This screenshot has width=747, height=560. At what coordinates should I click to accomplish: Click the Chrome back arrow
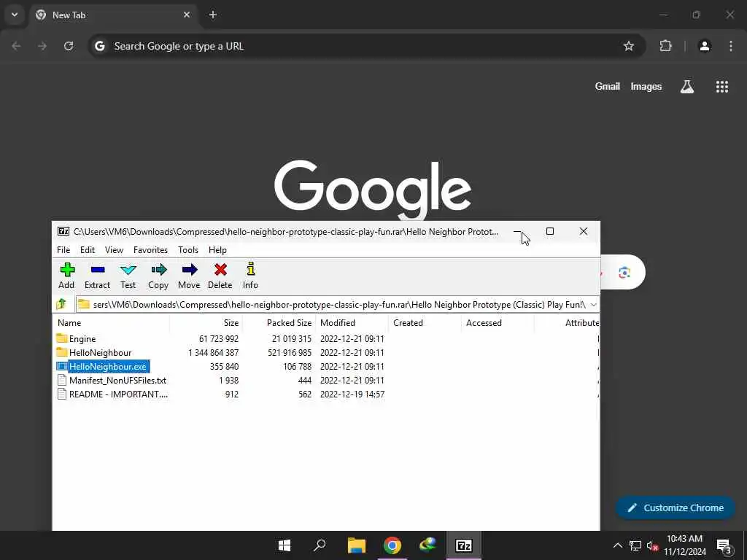pyautogui.click(x=16, y=46)
